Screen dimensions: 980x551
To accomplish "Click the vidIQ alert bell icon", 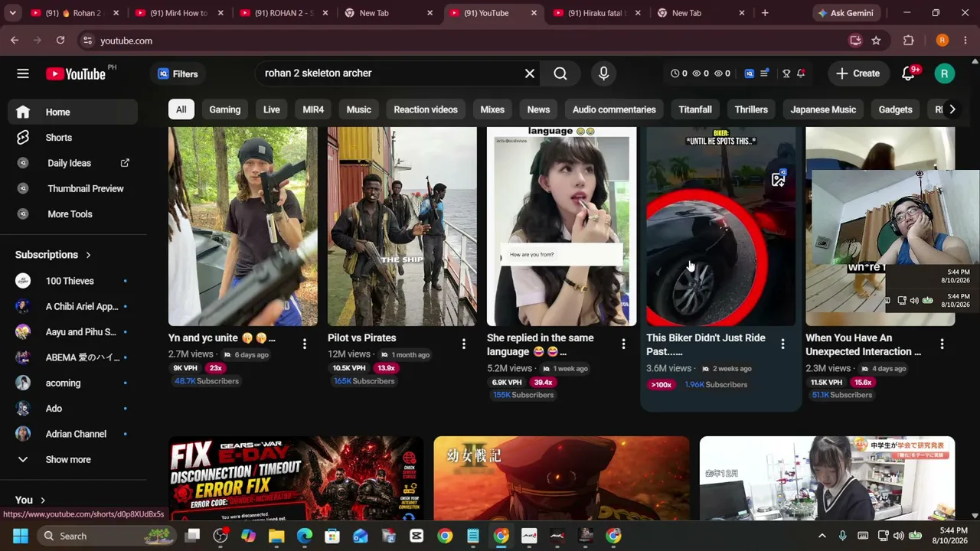I will (x=801, y=73).
